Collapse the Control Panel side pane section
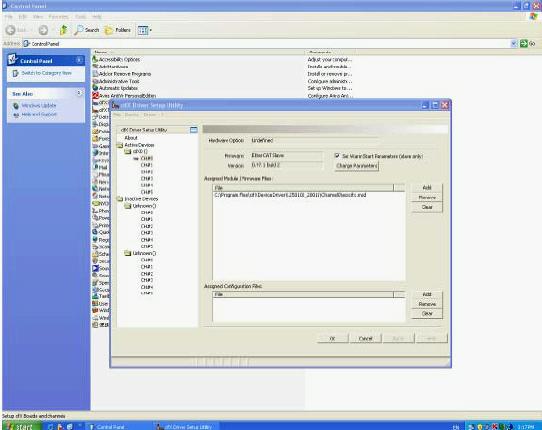 tap(79, 60)
